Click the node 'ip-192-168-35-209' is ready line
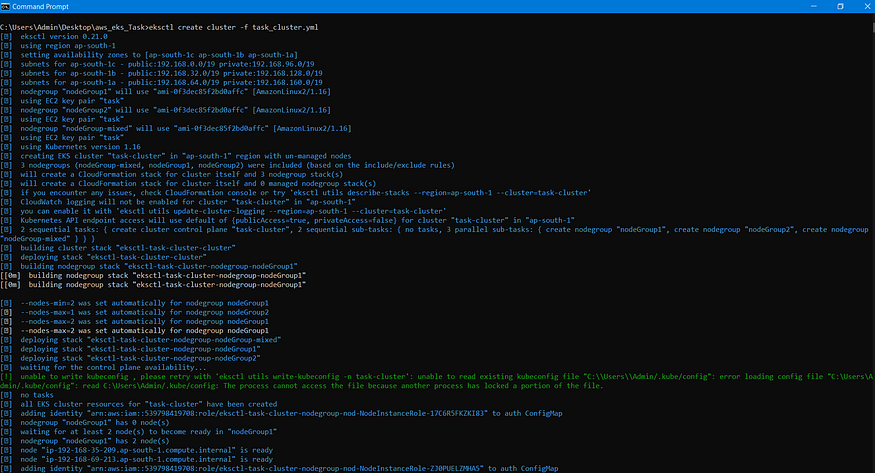875x473 pixels. [147, 450]
